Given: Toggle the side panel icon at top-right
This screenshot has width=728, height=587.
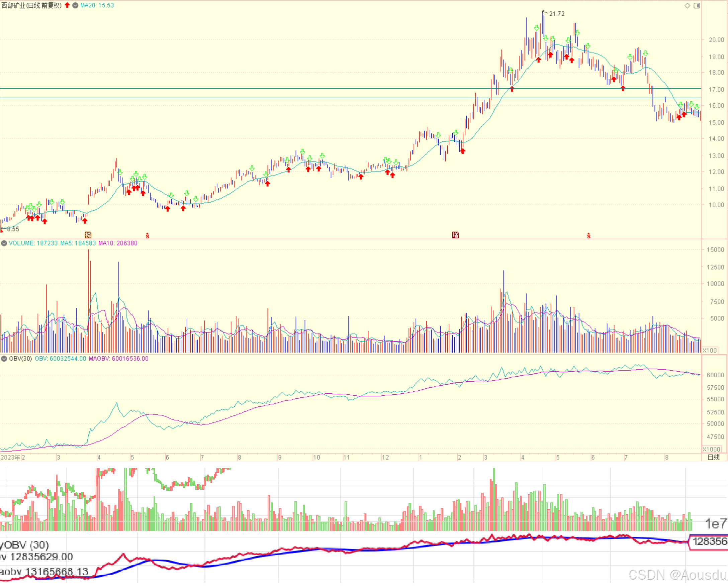Looking at the screenshot, I should tap(697, 5).
